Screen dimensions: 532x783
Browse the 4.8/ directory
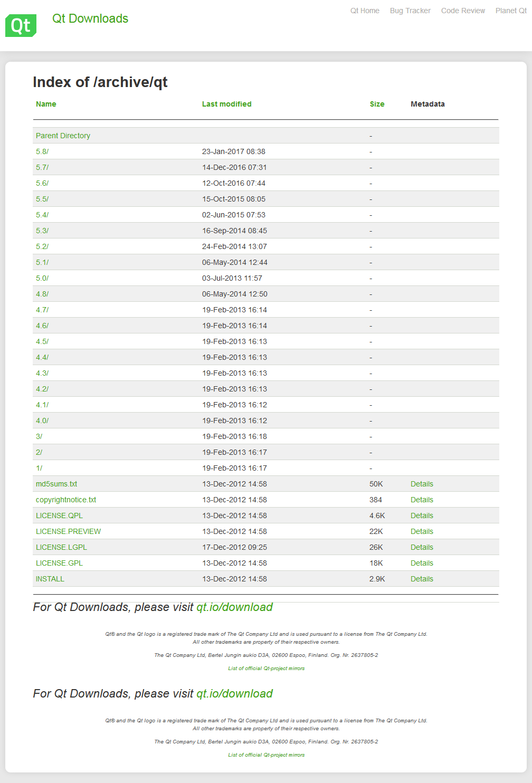pyautogui.click(x=42, y=294)
